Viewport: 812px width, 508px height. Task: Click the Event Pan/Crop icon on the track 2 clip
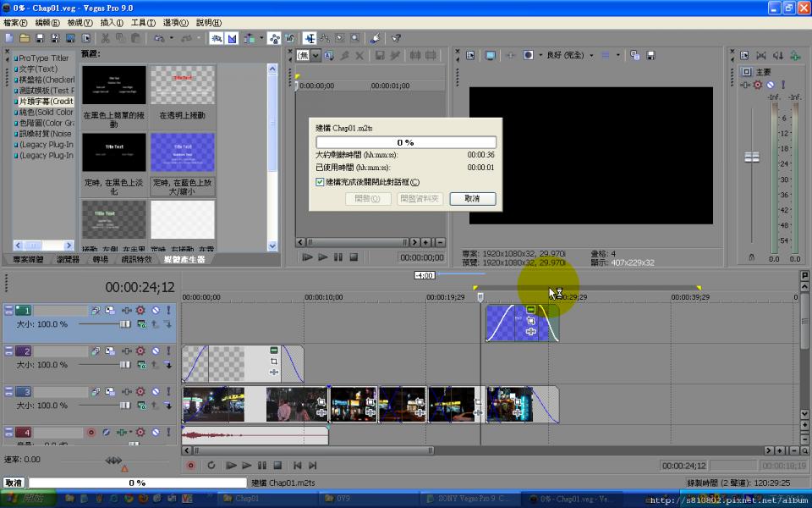(274, 361)
